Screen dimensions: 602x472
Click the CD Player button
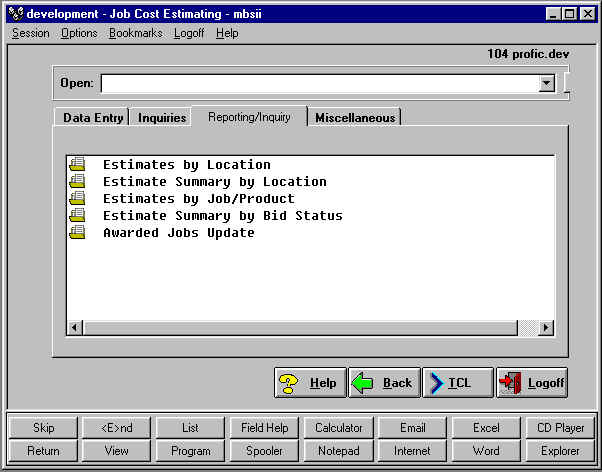[x=560, y=428]
